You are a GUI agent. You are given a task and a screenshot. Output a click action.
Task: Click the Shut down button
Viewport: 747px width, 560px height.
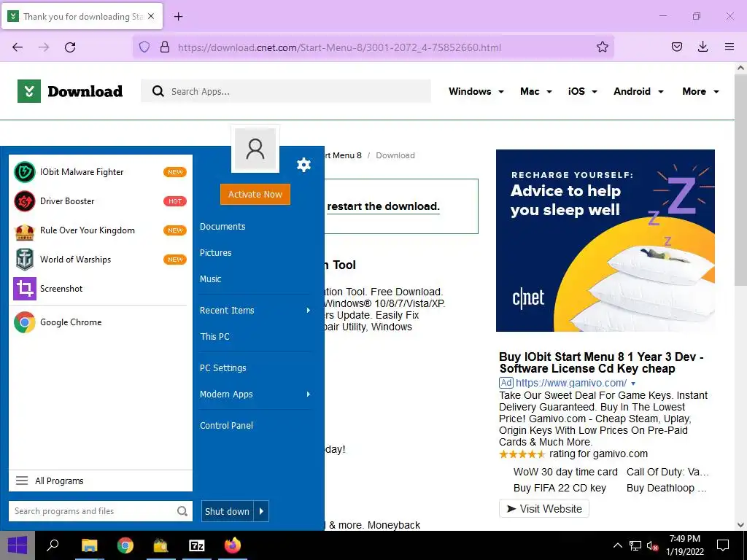point(228,511)
